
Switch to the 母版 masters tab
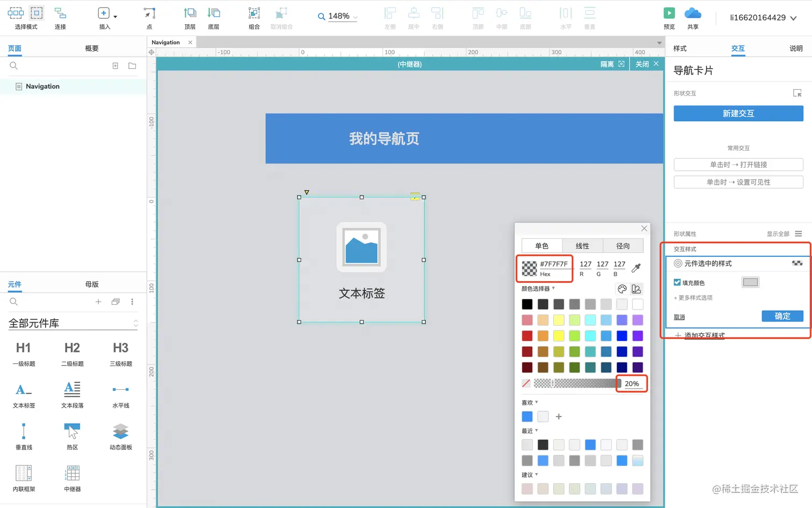click(92, 284)
